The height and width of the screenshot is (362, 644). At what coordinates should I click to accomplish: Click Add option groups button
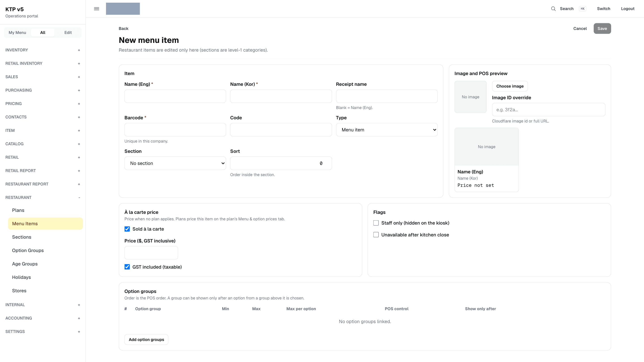coord(146,339)
